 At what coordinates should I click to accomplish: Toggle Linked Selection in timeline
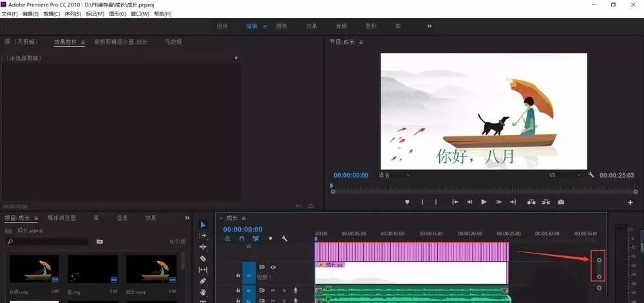click(256, 238)
